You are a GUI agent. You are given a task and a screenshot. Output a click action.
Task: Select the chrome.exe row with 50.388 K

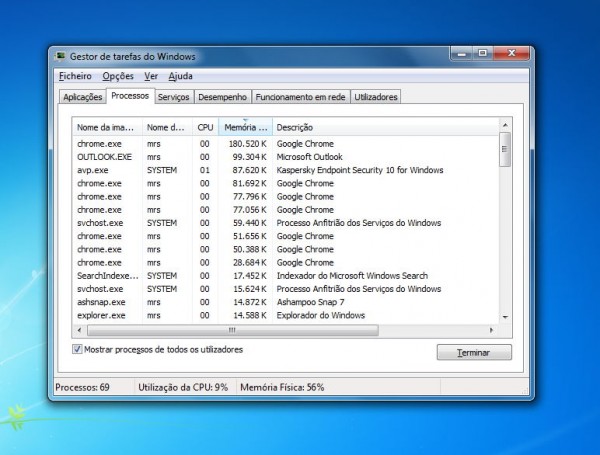[x=285, y=250]
